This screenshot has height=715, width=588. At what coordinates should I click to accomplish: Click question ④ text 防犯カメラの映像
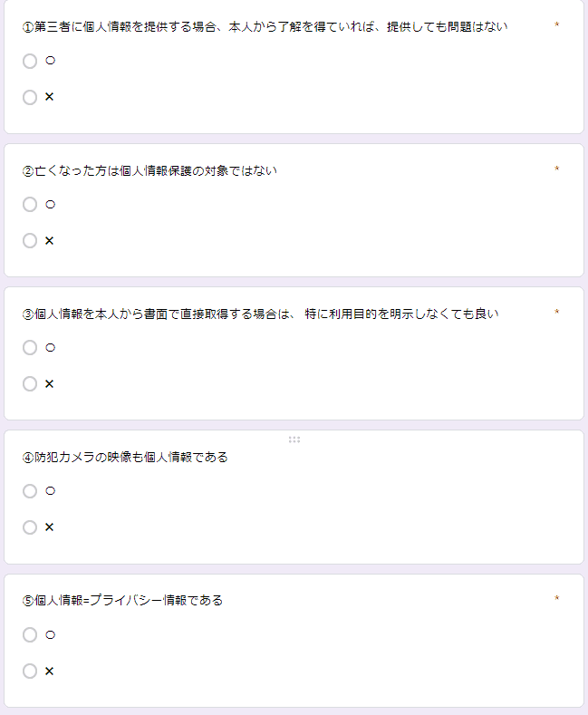125,458
